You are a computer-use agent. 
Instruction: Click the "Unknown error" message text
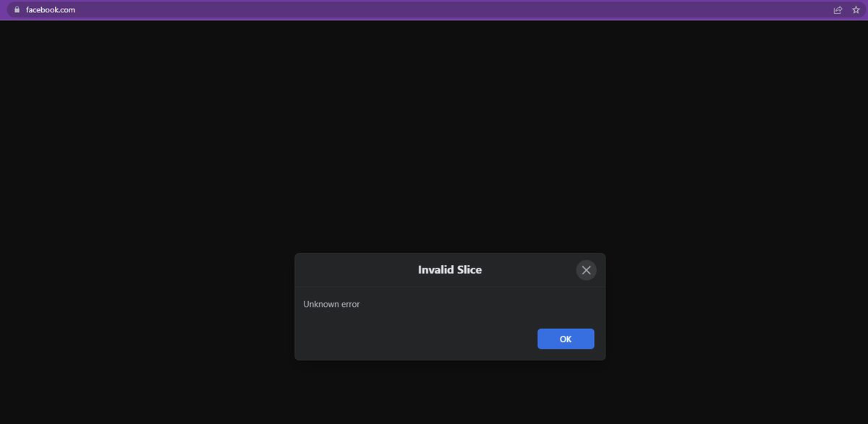click(x=331, y=304)
